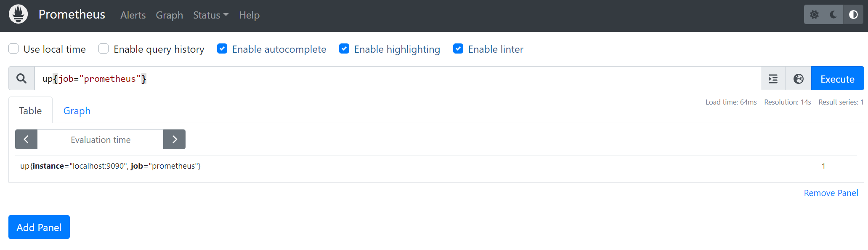The width and height of the screenshot is (868, 250).
Task: Click the magnifier icon in query bar
Action: 21,78
